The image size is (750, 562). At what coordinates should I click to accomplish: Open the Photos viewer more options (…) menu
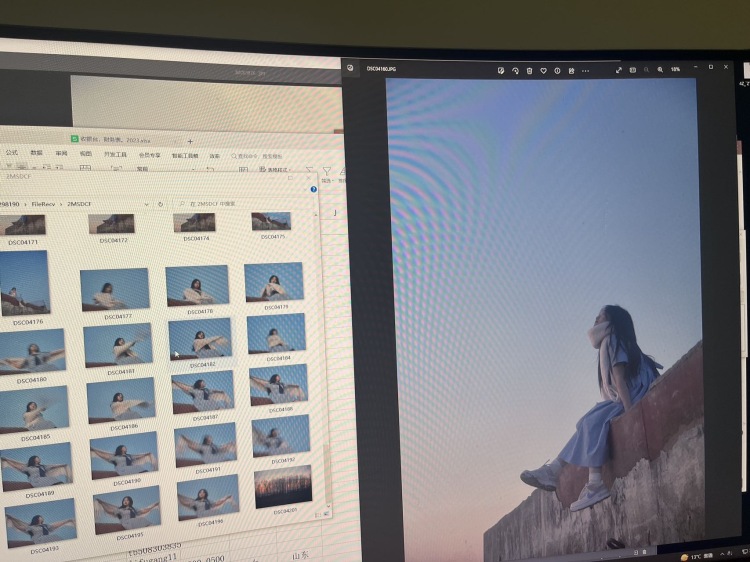pyautogui.click(x=585, y=71)
